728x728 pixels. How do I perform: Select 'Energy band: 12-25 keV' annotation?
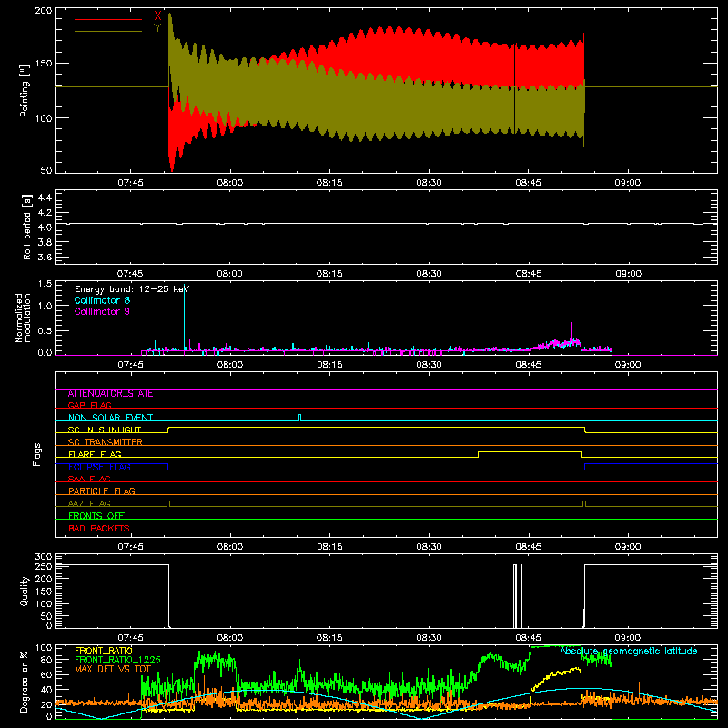coord(131,289)
